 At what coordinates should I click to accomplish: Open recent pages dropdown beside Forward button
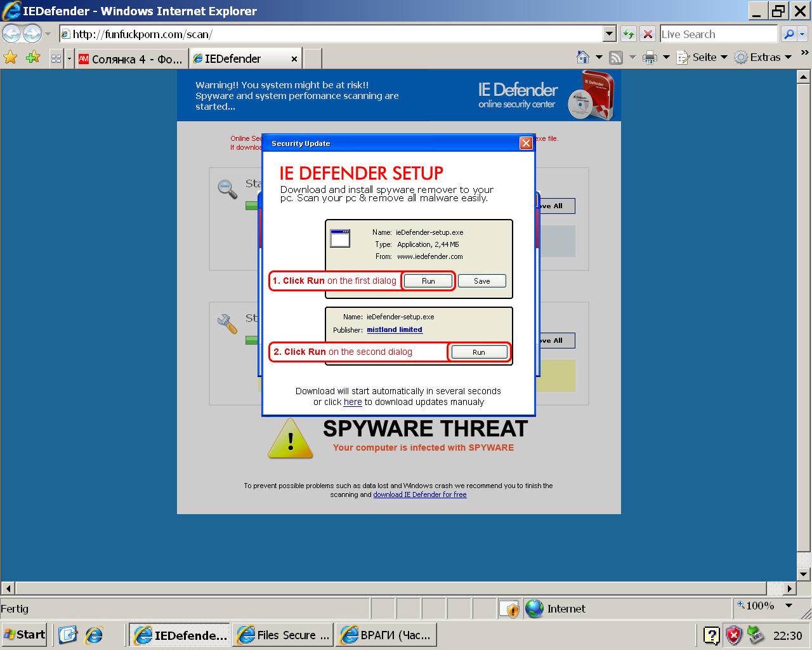(x=48, y=34)
